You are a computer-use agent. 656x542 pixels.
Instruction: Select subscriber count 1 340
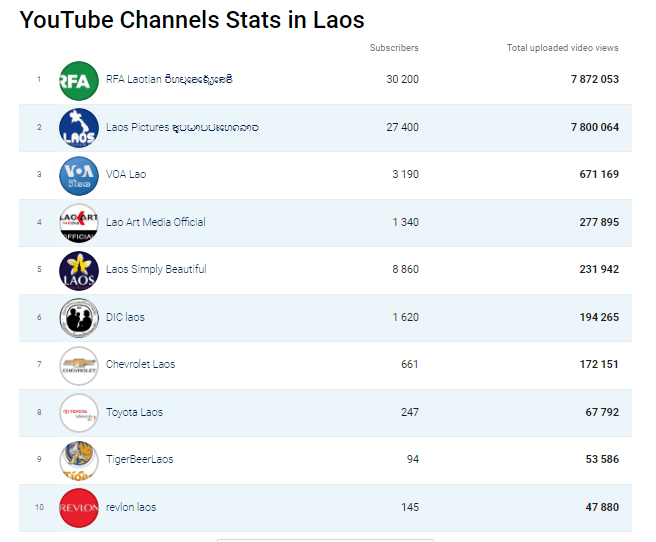coord(405,222)
